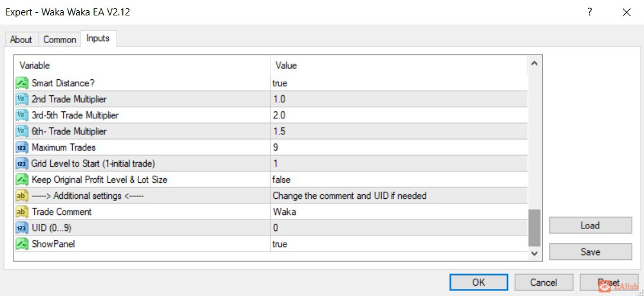Open the help question mark button

tap(590, 12)
